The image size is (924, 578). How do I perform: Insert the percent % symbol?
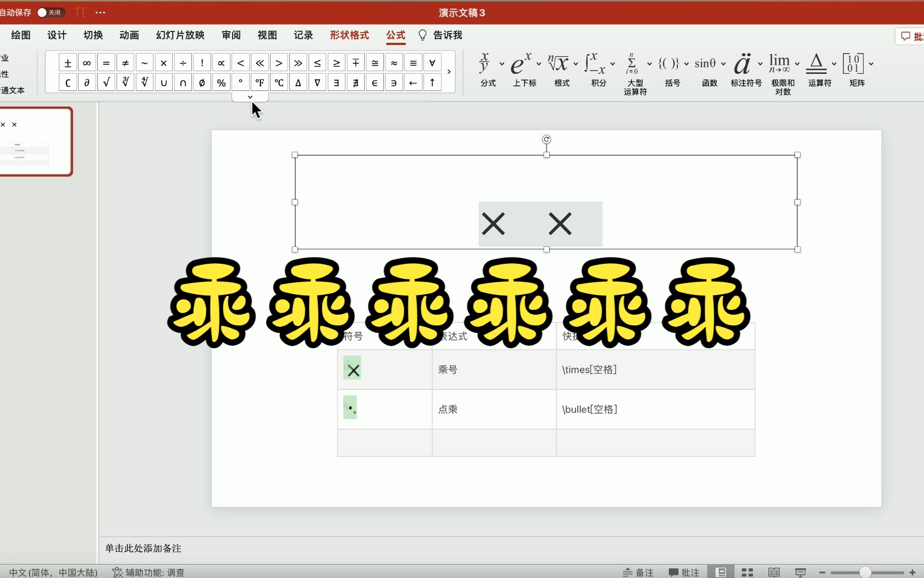click(221, 82)
